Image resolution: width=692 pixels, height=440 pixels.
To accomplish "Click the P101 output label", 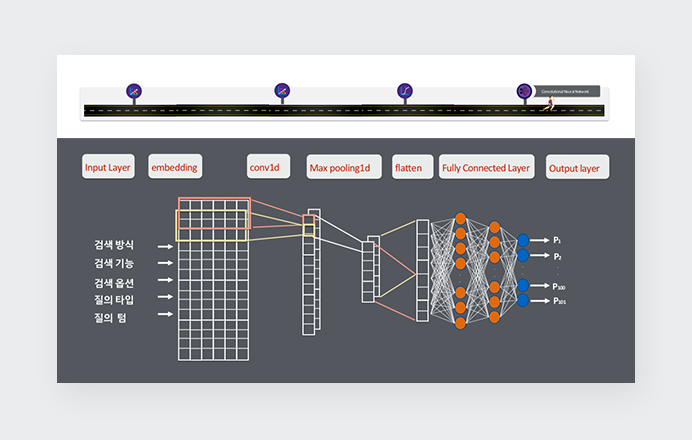I will click(x=559, y=301).
